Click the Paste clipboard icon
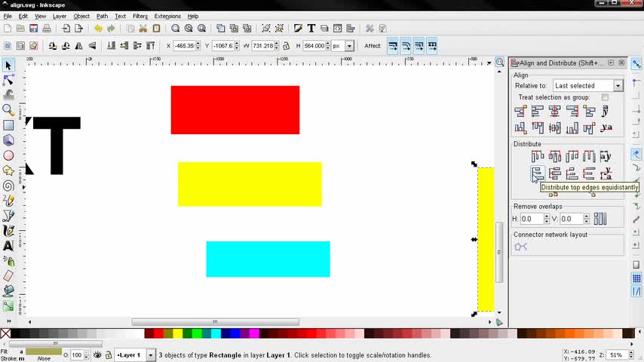644x362 pixels. tap(156, 29)
